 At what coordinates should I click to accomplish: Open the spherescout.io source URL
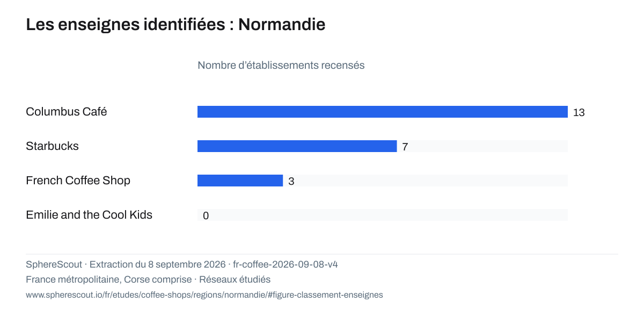[x=204, y=295]
